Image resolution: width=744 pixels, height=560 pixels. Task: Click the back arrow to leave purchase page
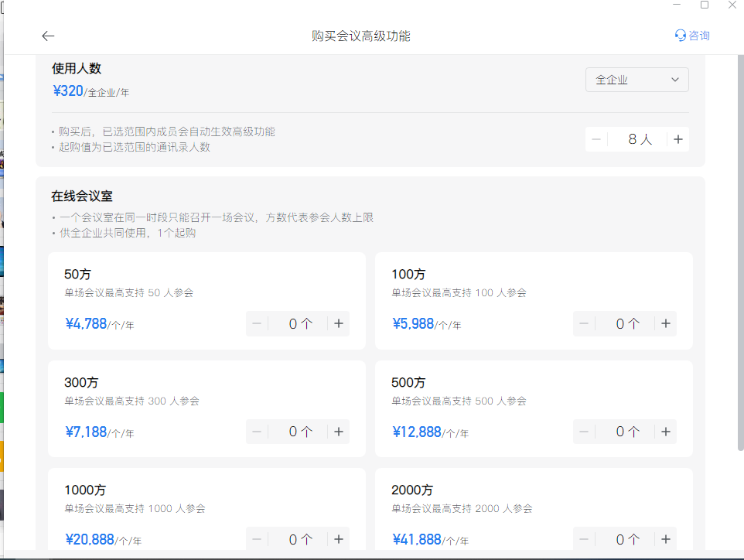coord(48,36)
